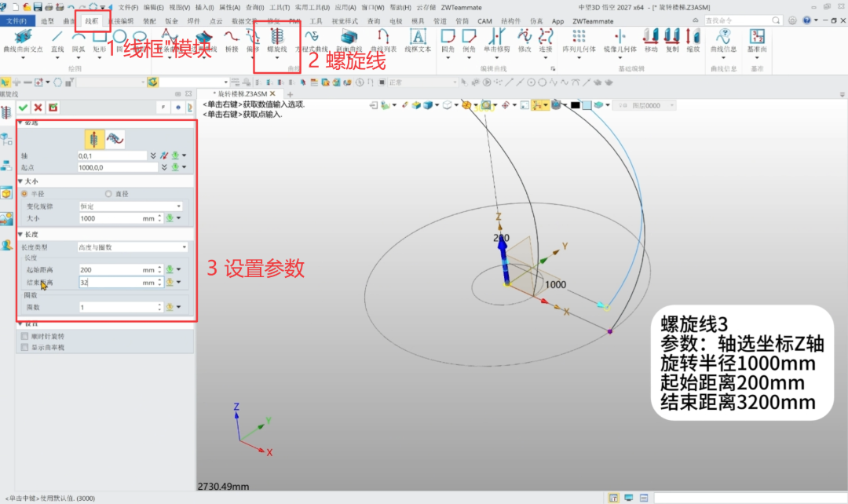Open 起始距离 field options arrow
The height and width of the screenshot is (504, 848).
pyautogui.click(x=179, y=269)
